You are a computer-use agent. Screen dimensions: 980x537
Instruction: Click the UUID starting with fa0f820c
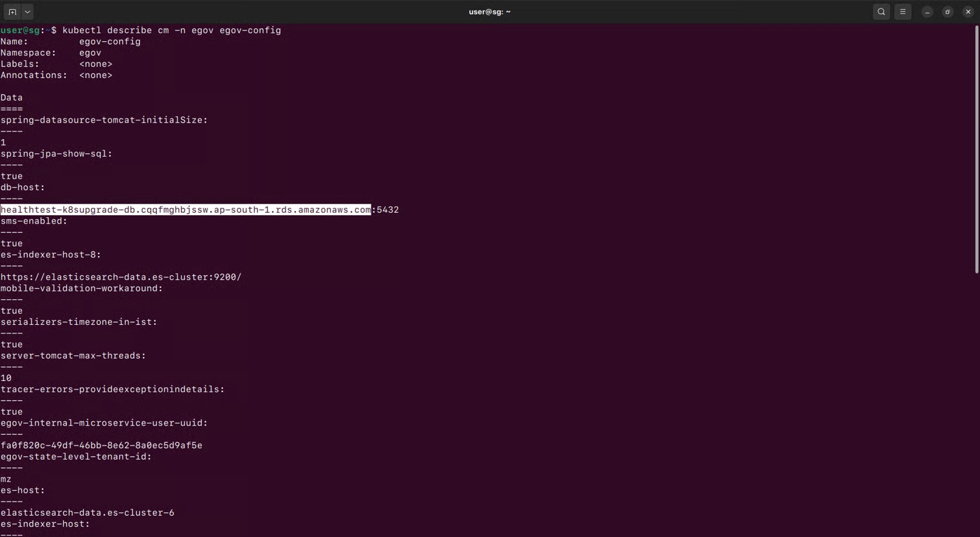coord(101,445)
